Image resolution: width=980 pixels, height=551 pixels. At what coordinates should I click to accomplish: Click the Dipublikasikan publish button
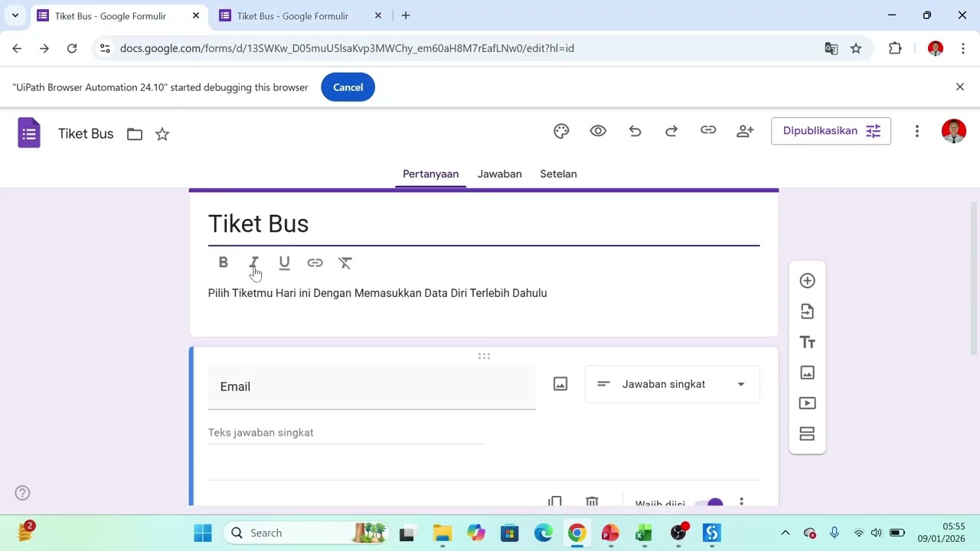pos(831,131)
